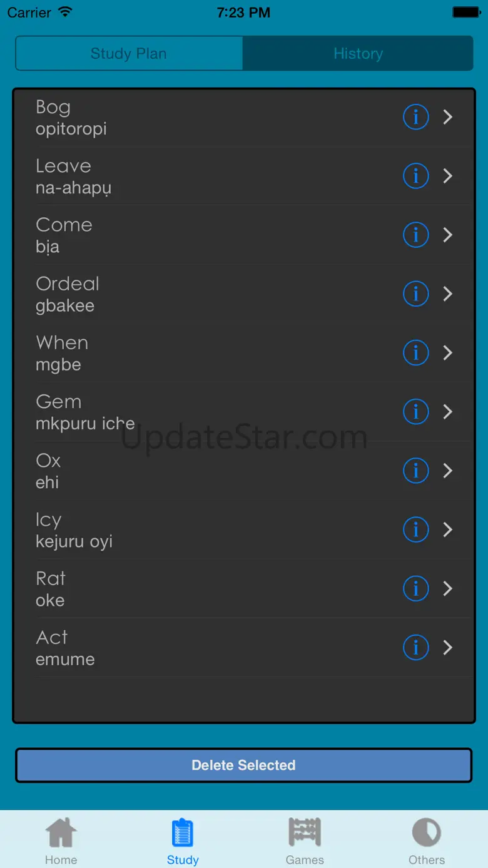The height and width of the screenshot is (868, 488).
Task: Open the When entry chevron
Action: pos(448,352)
